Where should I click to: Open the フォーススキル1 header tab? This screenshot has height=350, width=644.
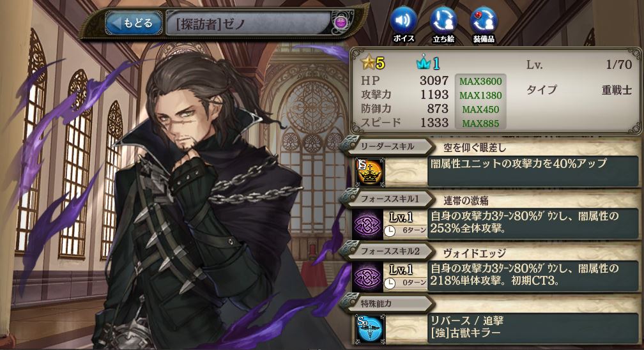pos(388,199)
